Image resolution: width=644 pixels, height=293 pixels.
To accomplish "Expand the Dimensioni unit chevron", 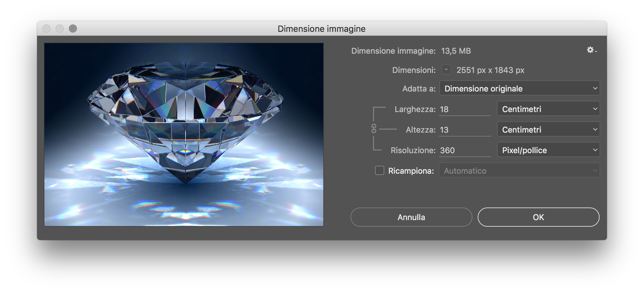I will (446, 70).
